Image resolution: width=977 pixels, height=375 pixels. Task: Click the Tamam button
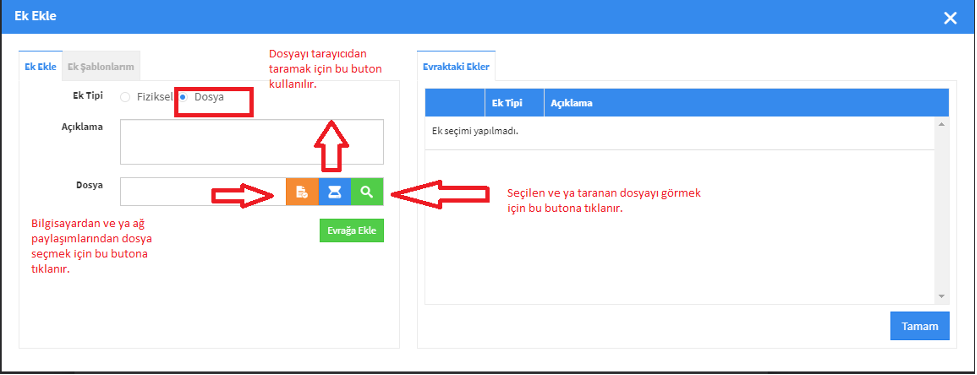pos(920,326)
